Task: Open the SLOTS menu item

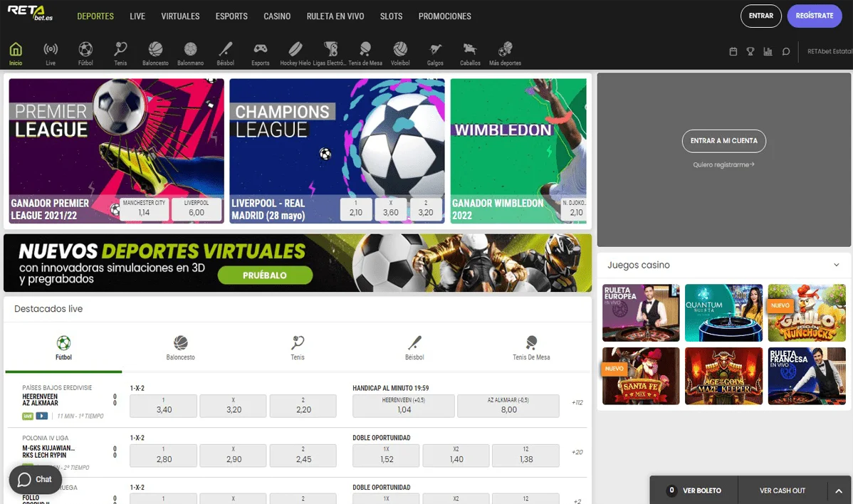Action: click(x=391, y=16)
